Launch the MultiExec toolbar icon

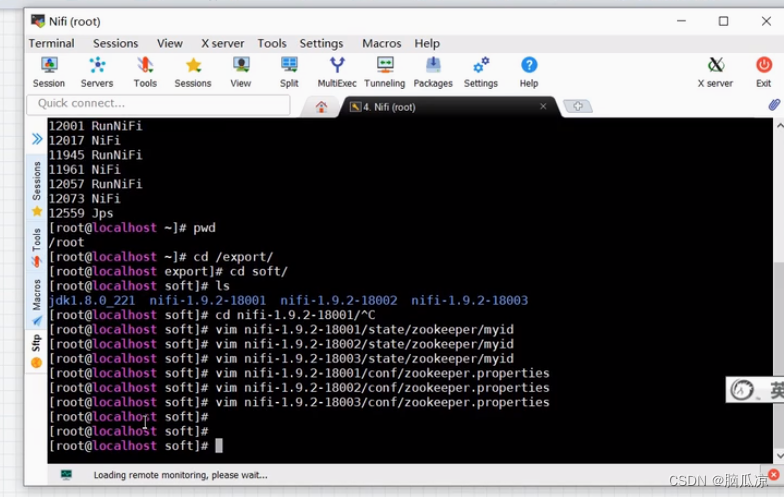(x=337, y=72)
